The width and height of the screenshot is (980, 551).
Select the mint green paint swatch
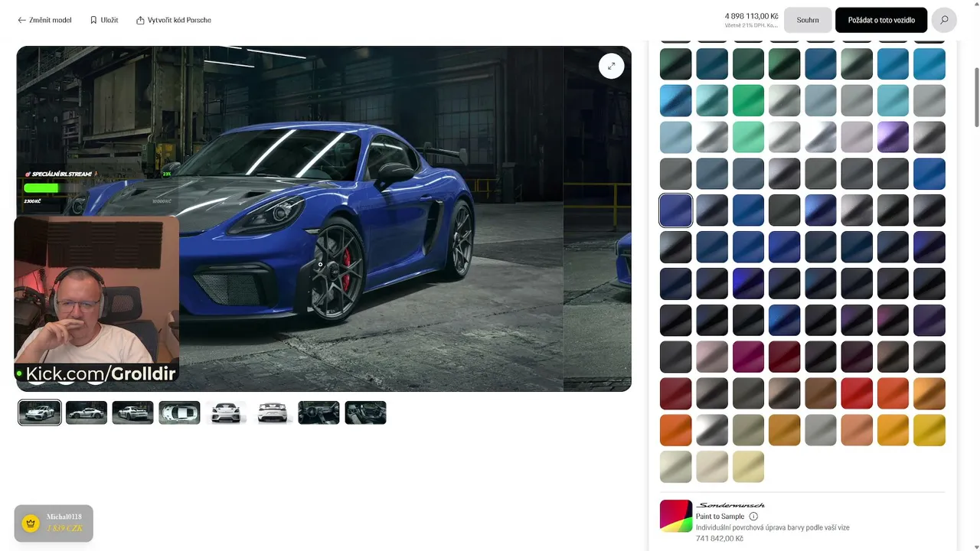point(748,138)
